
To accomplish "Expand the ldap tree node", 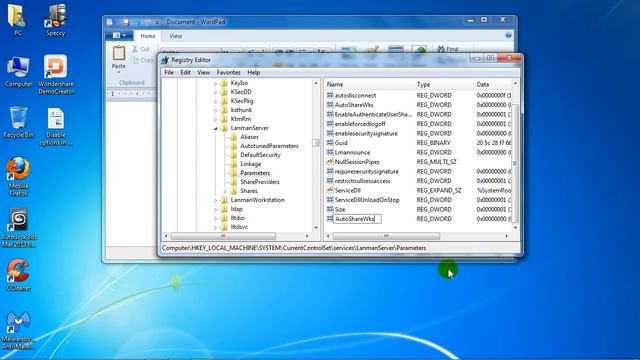I will [x=216, y=209].
